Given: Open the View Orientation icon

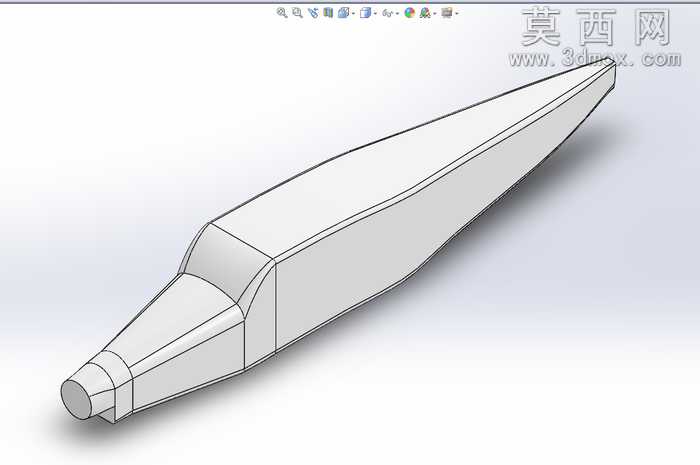Looking at the screenshot, I should (x=343, y=13).
